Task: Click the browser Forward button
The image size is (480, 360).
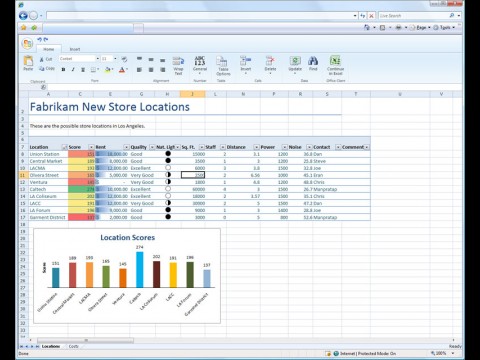Action: point(33,15)
